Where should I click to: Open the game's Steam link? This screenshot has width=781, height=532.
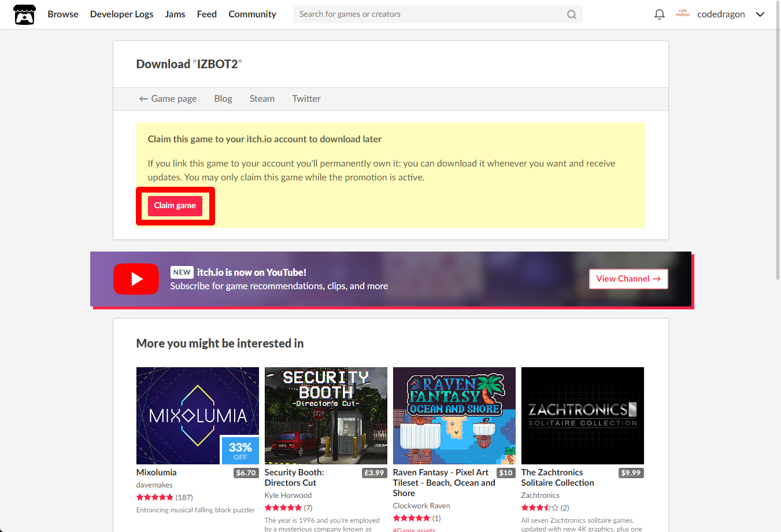tap(262, 99)
